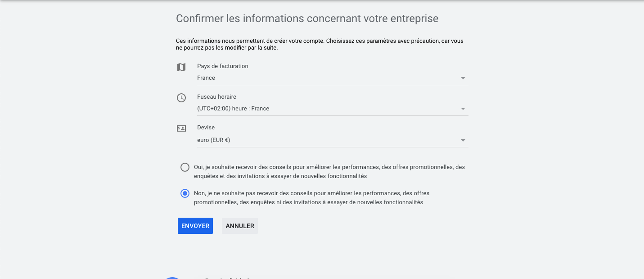Click the 'Devise' field label

coord(206,128)
